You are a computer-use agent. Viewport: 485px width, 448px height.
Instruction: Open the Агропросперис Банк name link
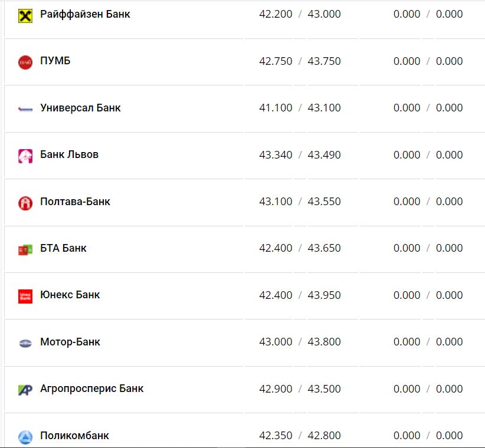(91, 388)
